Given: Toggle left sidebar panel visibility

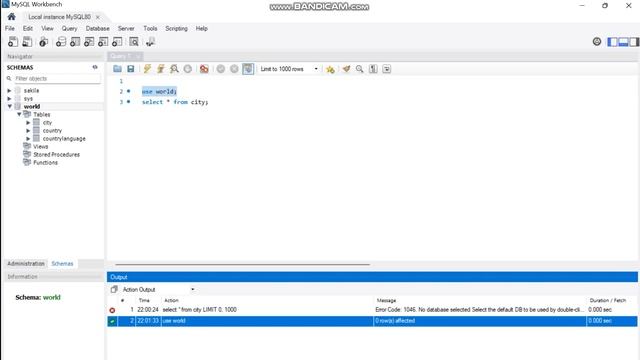Looking at the screenshot, I should [612, 42].
